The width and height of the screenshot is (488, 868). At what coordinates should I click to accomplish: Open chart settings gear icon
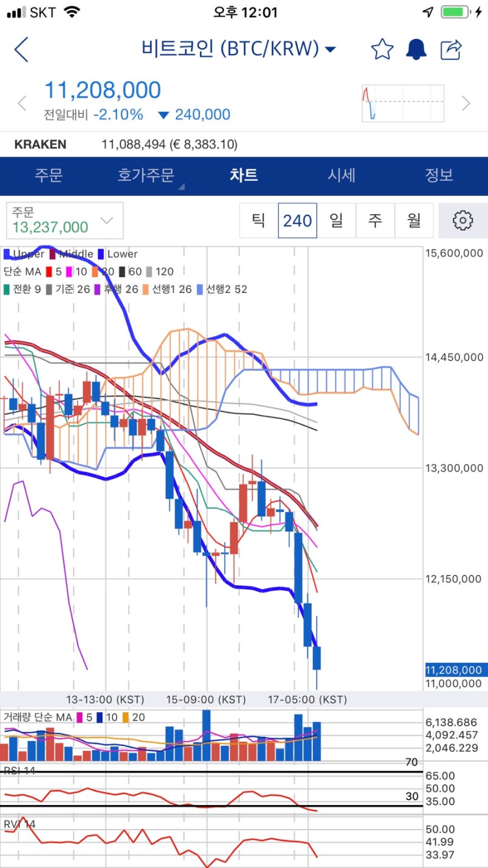[463, 220]
